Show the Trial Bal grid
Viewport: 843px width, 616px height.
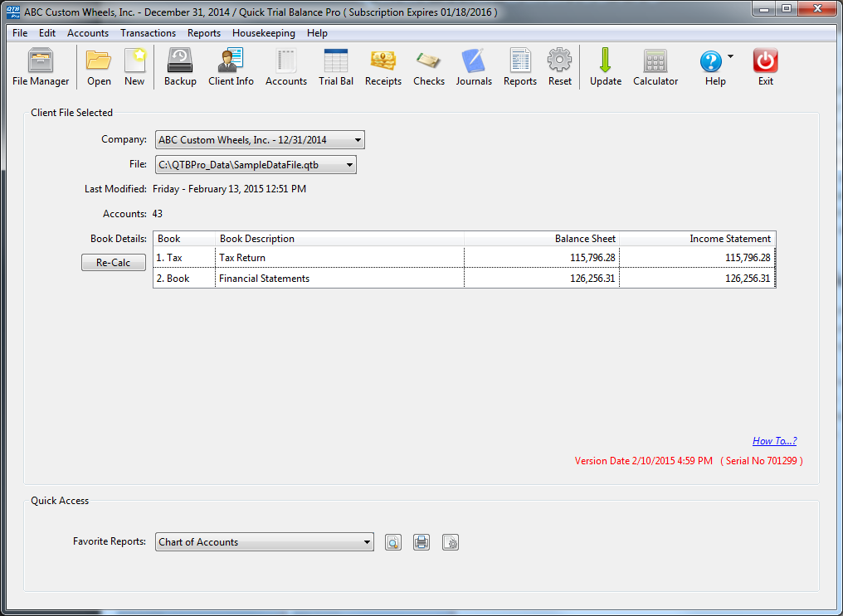click(x=336, y=66)
